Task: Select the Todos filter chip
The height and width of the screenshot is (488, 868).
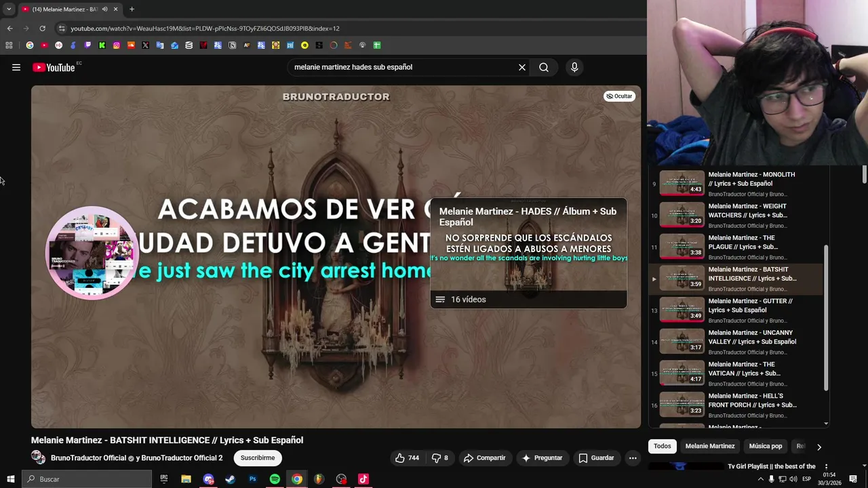Action: (663, 446)
